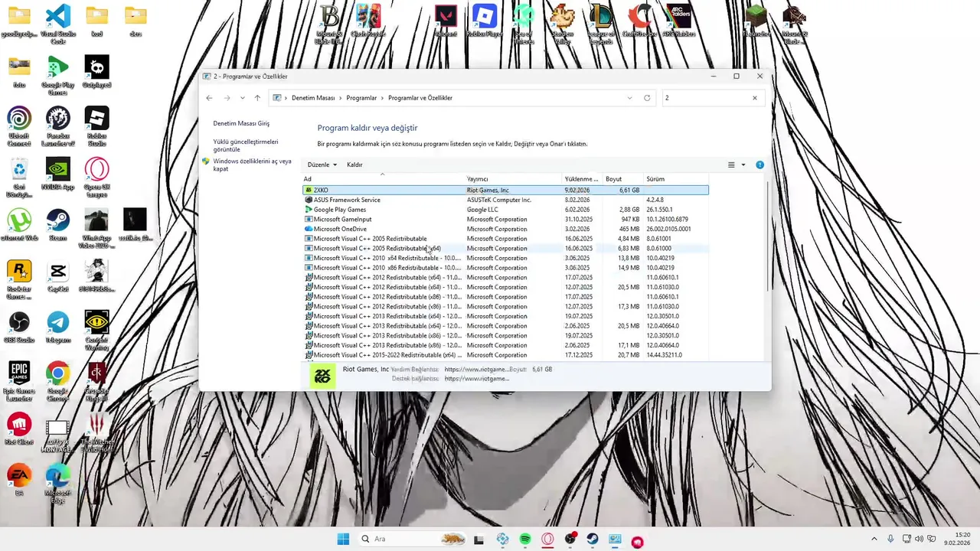Select Epic Games Launcher desktop icon
This screenshot has height=551, width=980.
19,382
